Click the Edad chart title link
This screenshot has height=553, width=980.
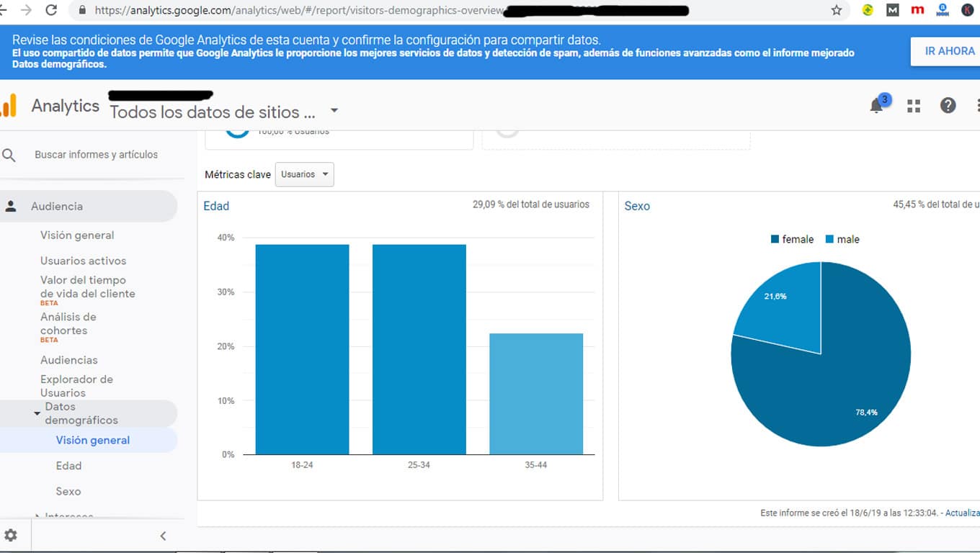coord(216,206)
